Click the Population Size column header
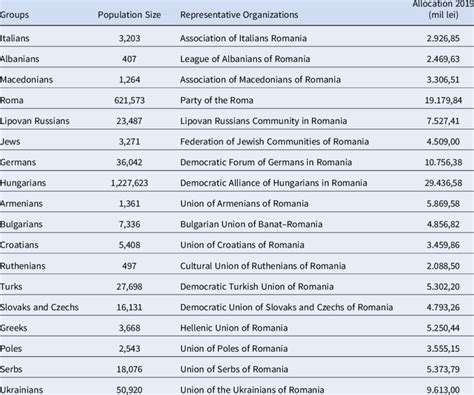 pos(129,15)
